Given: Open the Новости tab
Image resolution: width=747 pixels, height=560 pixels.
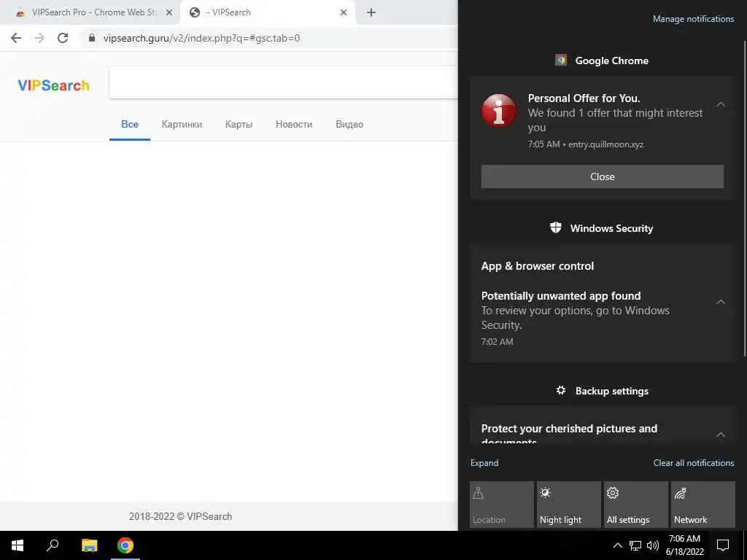Looking at the screenshot, I should (294, 124).
